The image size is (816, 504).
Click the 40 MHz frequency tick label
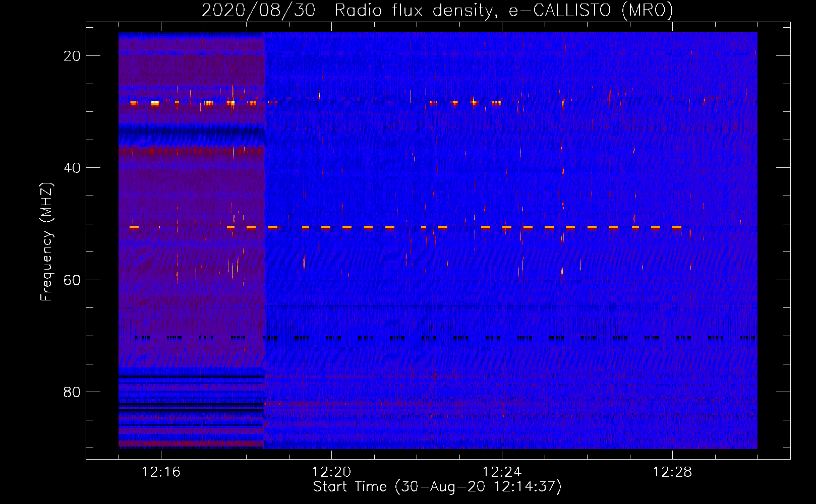pos(72,168)
